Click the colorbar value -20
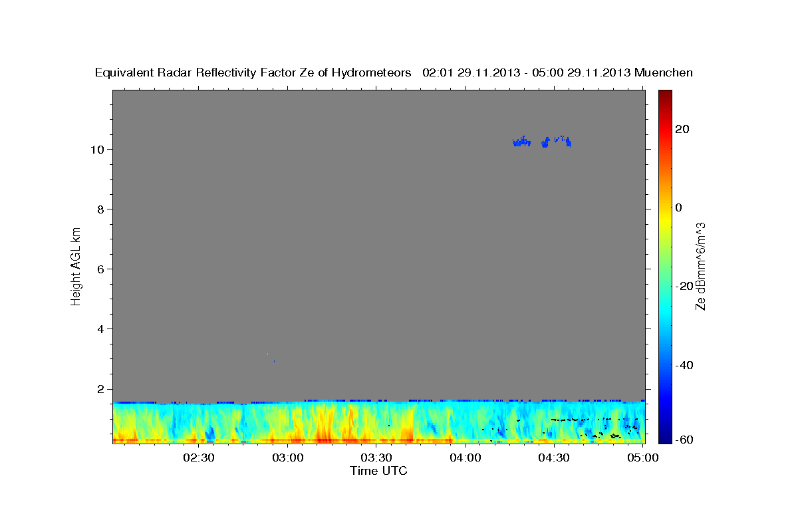Viewport: 798px width, 532px height. coord(684,286)
